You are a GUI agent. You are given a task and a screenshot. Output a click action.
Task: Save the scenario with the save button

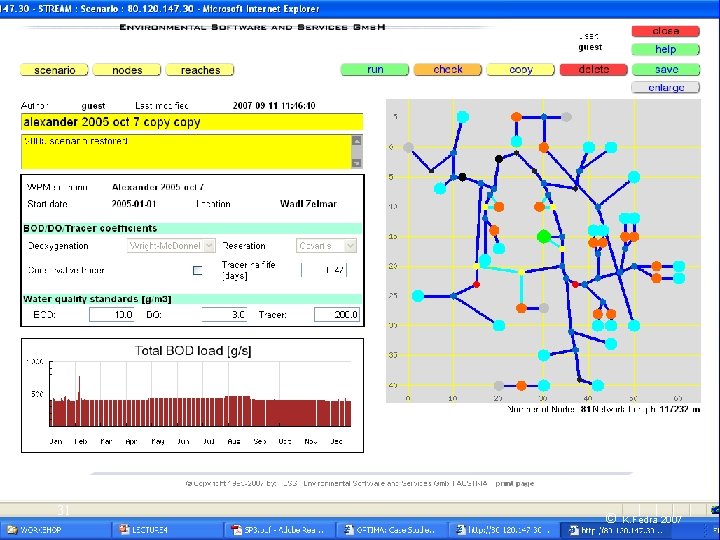(x=666, y=69)
